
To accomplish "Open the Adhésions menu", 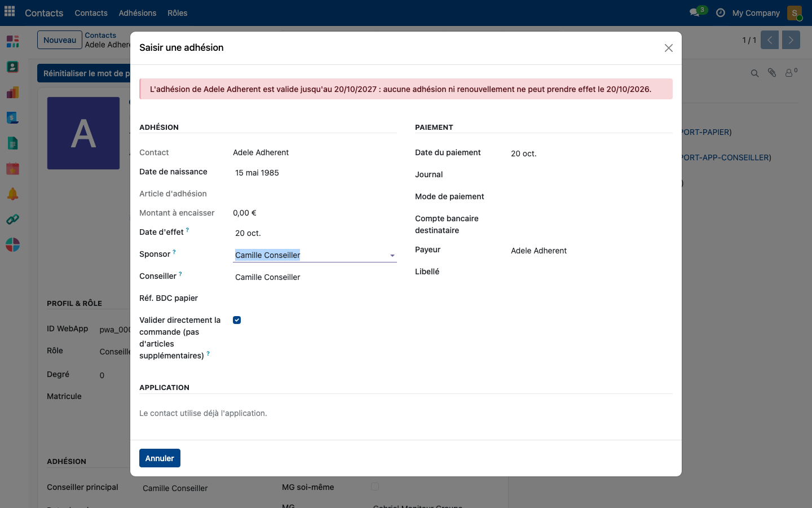I will point(138,13).
